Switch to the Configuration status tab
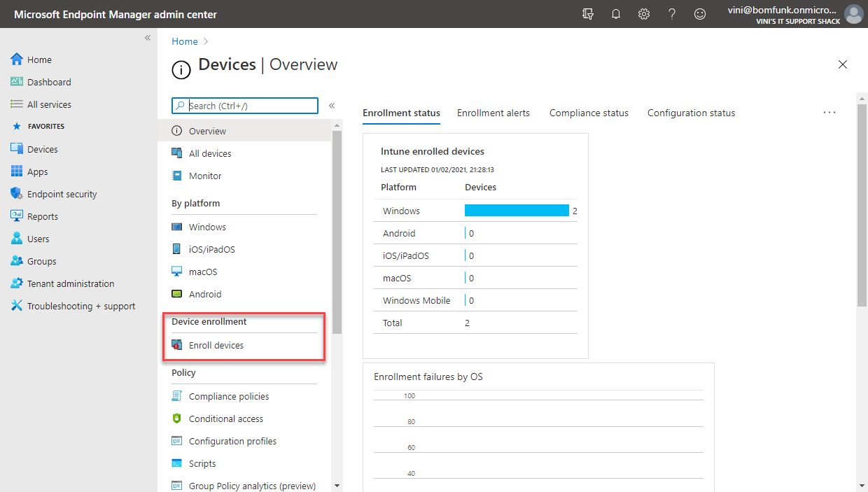 pos(691,113)
